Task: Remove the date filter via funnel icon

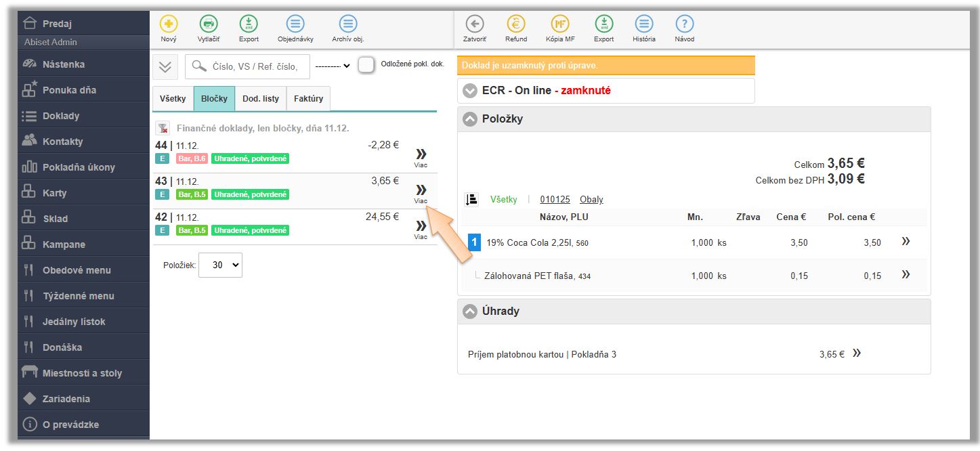Action: [163, 128]
